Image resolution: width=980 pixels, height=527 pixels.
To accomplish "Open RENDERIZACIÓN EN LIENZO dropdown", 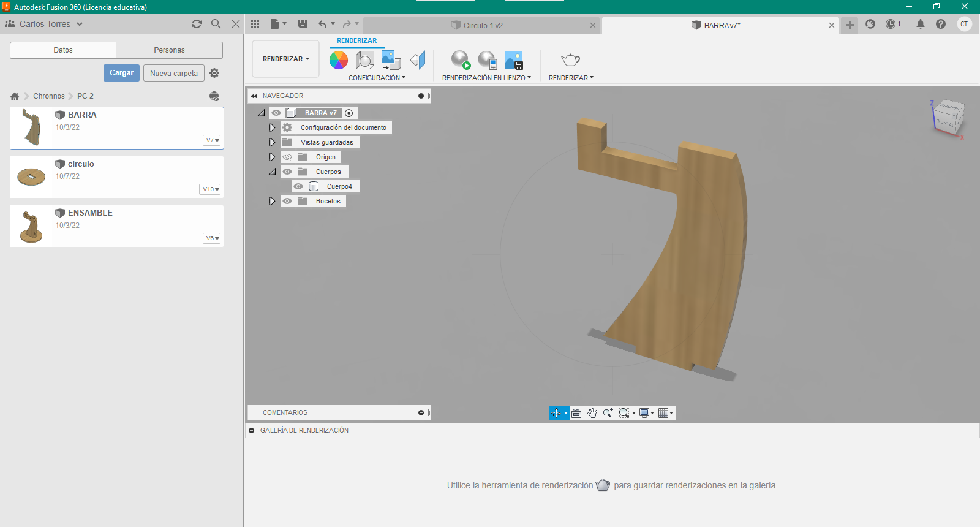I will [487, 78].
